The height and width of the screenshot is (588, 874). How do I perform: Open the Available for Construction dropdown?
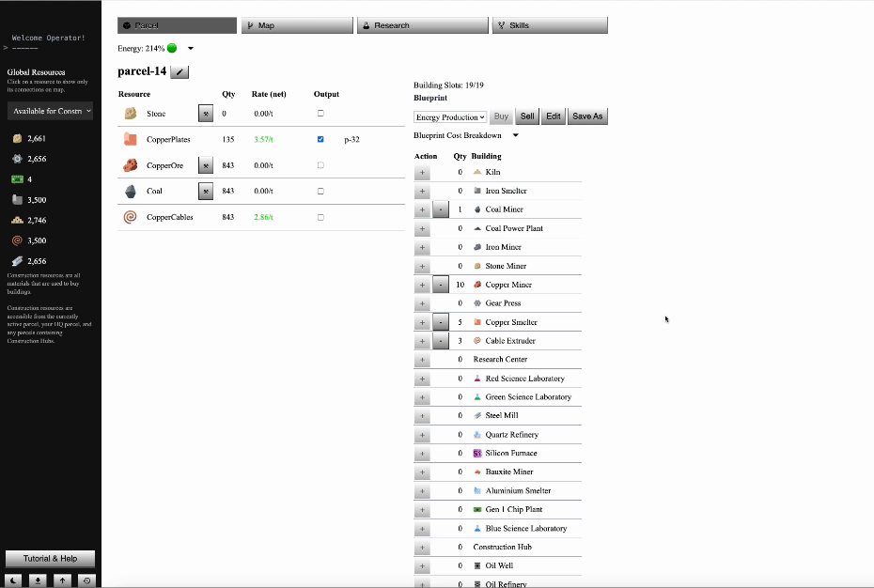51,111
